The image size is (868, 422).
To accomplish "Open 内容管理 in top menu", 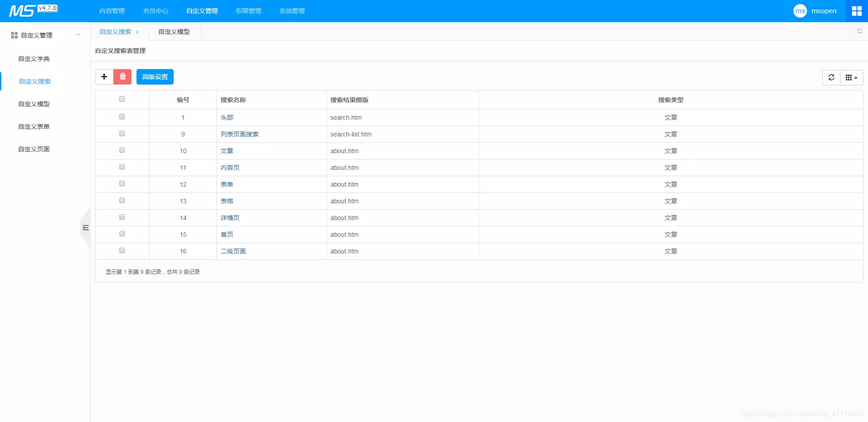I will pyautogui.click(x=112, y=11).
